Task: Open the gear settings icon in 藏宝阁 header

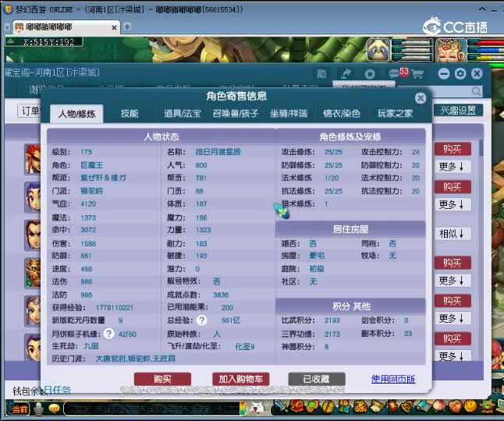Action: pyautogui.click(x=460, y=74)
